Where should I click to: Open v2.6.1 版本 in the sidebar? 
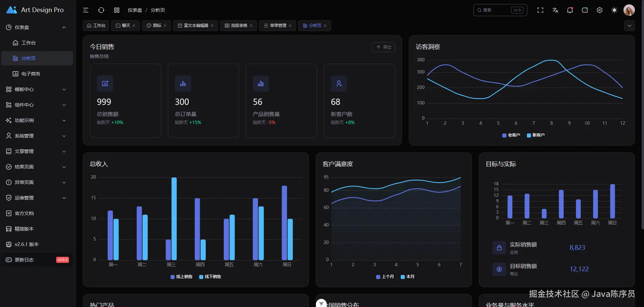(37, 244)
